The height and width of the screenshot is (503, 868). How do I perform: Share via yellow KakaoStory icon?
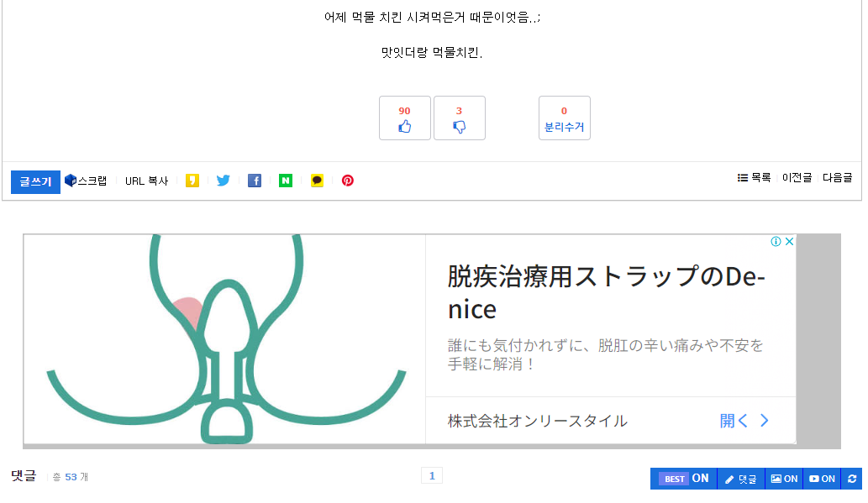[192, 181]
